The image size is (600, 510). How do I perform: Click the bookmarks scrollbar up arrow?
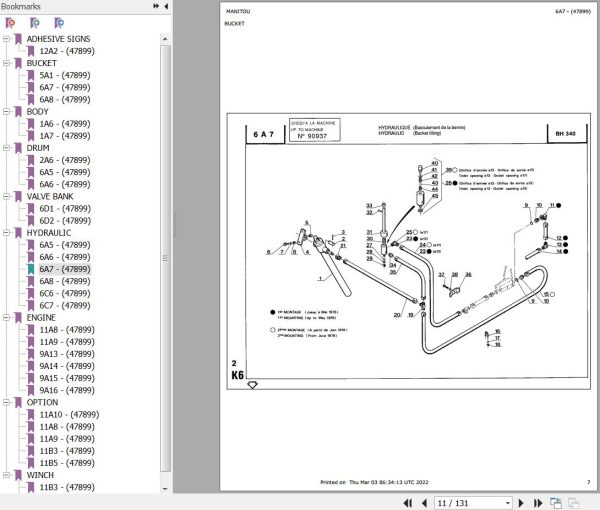(x=165, y=39)
